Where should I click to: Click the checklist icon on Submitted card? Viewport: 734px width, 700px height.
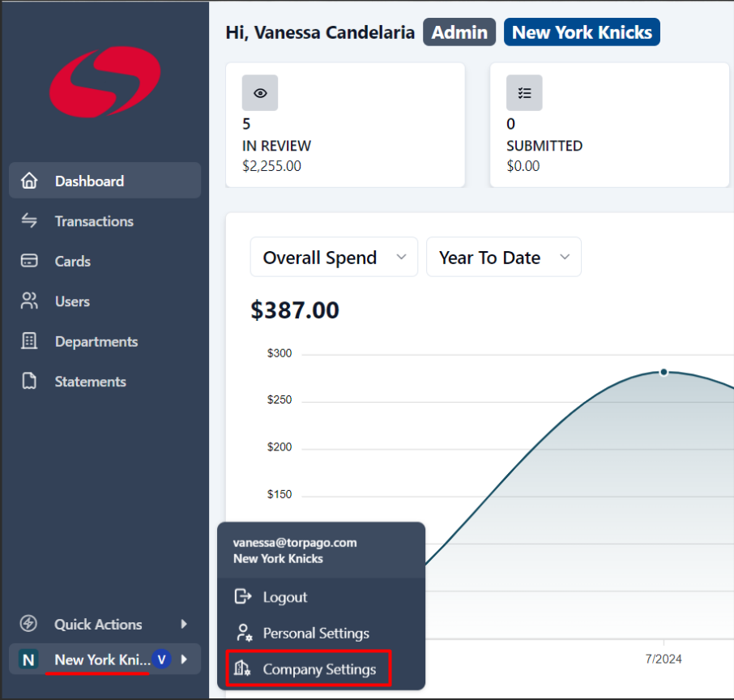(524, 92)
